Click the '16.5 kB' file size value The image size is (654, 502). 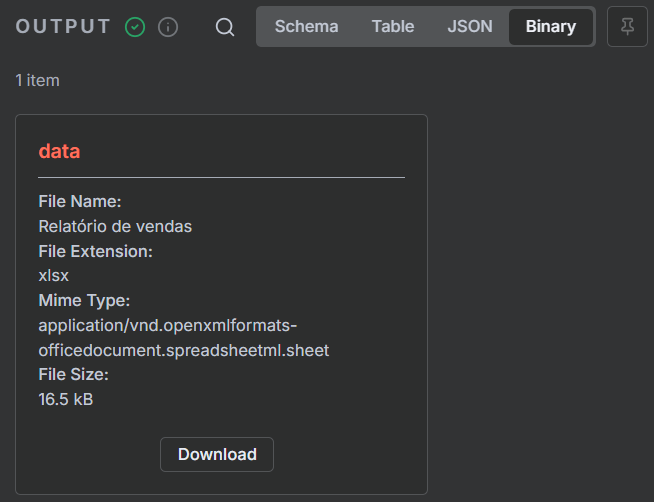tap(65, 399)
